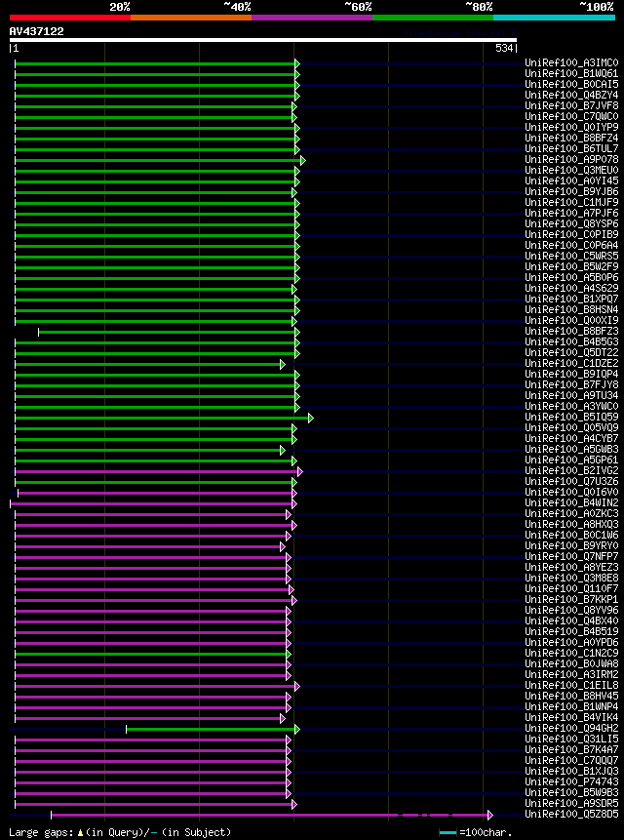Click the arrowhead end marker of UniRef100_Q5Z8D5

click(x=490, y=815)
